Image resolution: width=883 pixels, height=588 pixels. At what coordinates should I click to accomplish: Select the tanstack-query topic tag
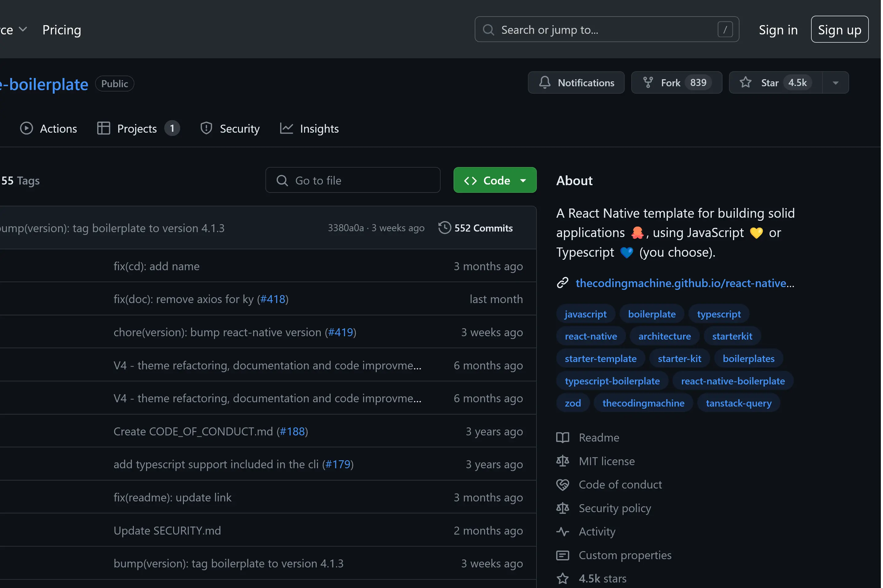tap(738, 403)
